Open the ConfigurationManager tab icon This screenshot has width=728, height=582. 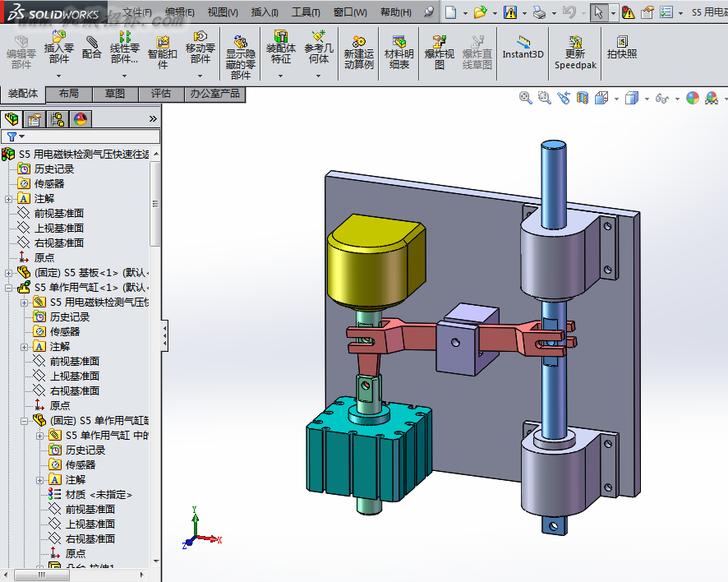pos(58,119)
